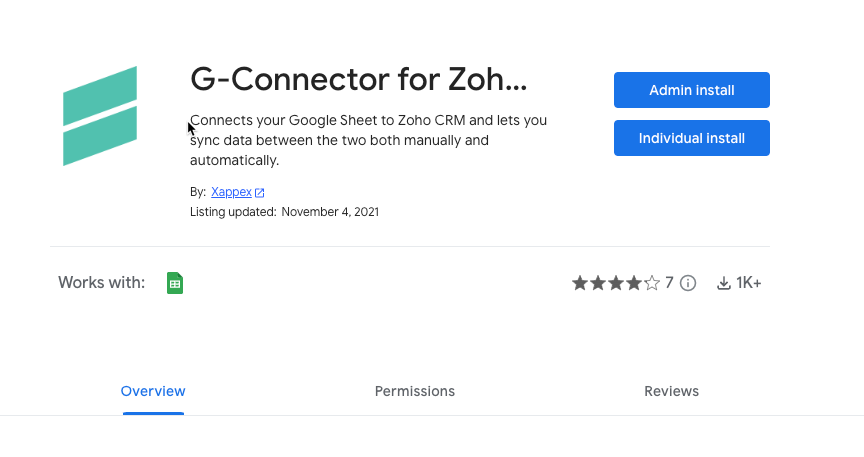Open the rating info circle icon
Screen dimensions: 864x457
[688, 283]
